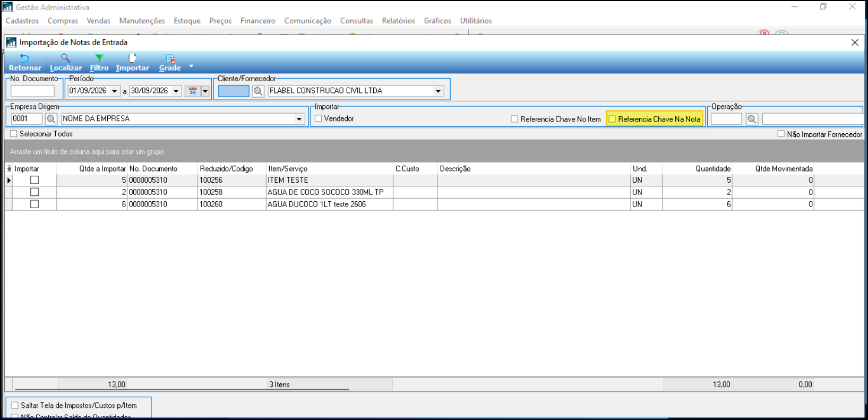The image size is (868, 420).
Task: Click the No. Documento input field
Action: tap(32, 91)
